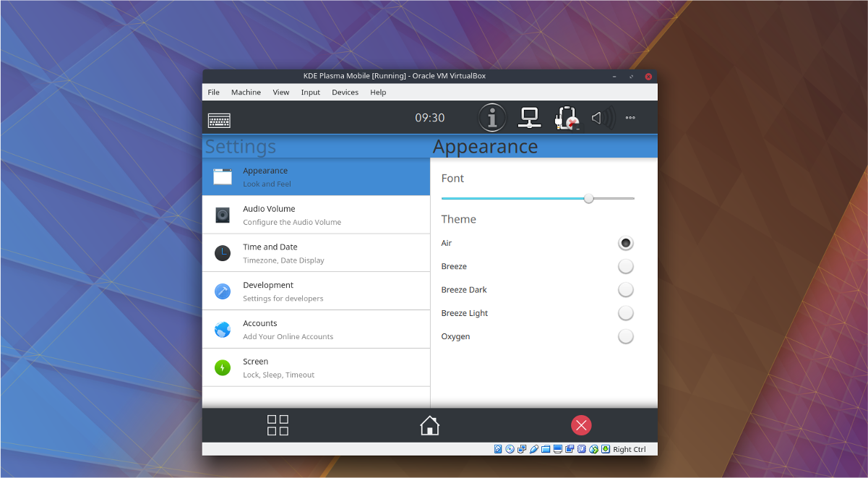Click VirtualBox display monitor status icon

click(558, 449)
